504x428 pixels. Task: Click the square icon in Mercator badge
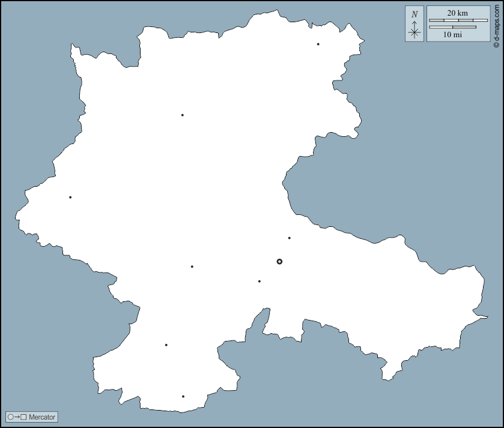tap(24, 417)
